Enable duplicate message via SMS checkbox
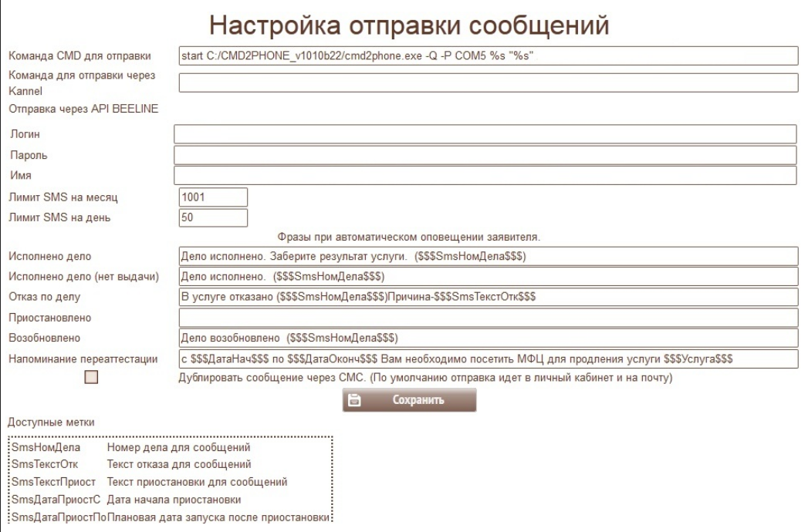808x532 pixels. click(91, 377)
